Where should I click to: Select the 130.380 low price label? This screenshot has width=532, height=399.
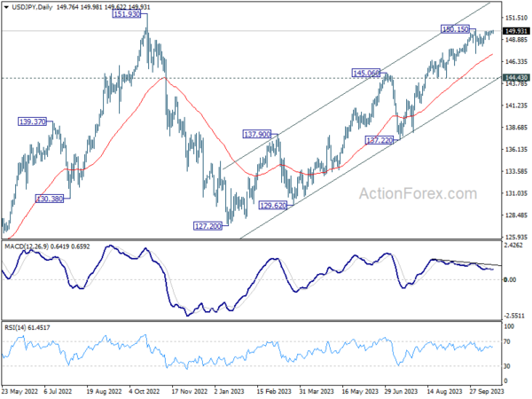coord(50,199)
